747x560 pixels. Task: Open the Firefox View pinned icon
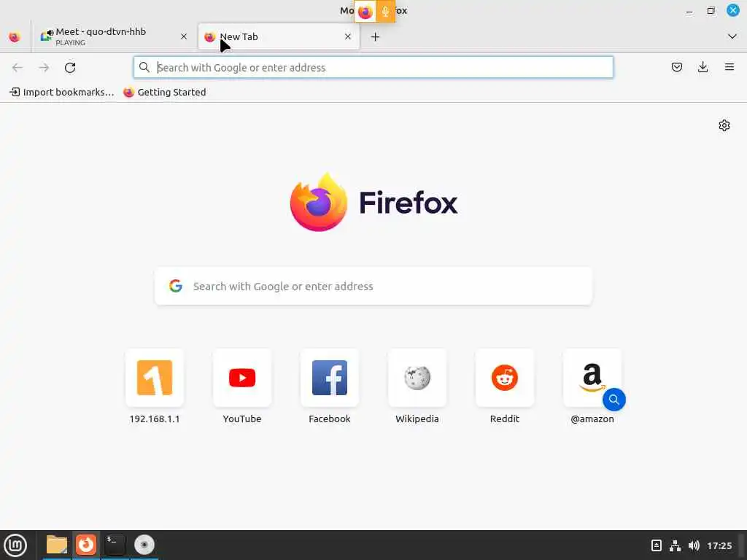15,36
